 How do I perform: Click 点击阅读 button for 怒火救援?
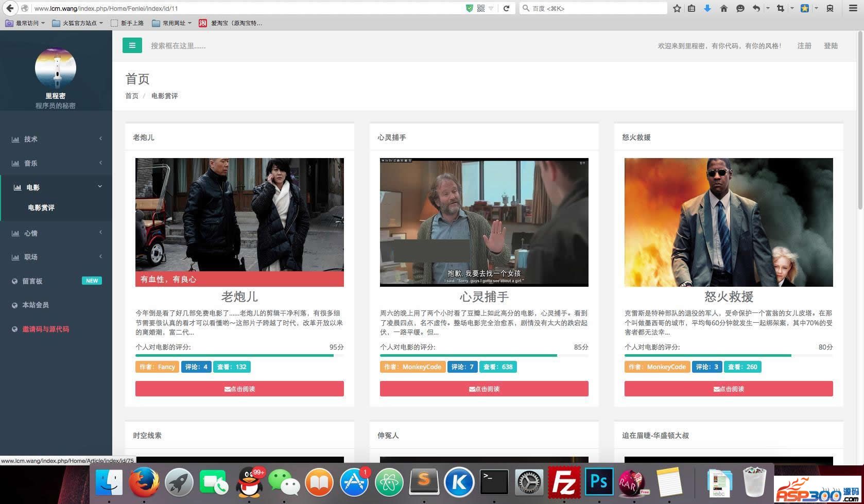click(729, 389)
